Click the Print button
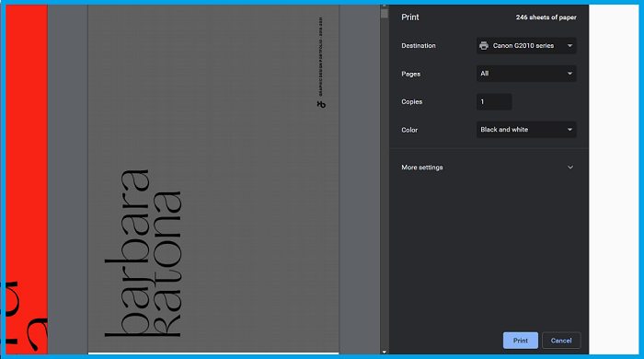Image resolution: width=644 pixels, height=359 pixels. (520, 340)
